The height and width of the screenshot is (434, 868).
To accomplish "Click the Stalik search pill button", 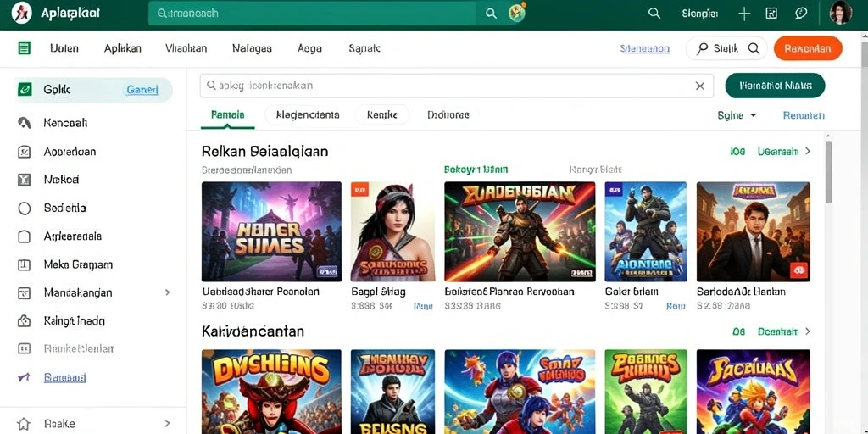I will click(726, 48).
